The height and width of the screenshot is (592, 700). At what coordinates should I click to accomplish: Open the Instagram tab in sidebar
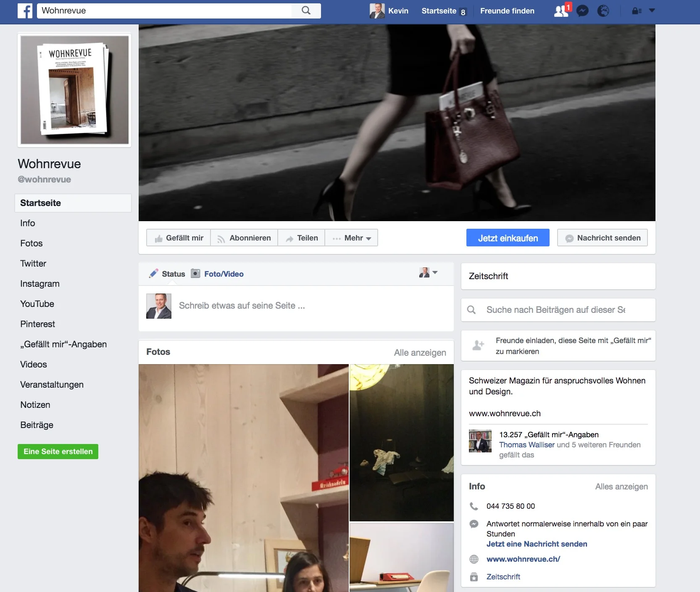tap(40, 284)
